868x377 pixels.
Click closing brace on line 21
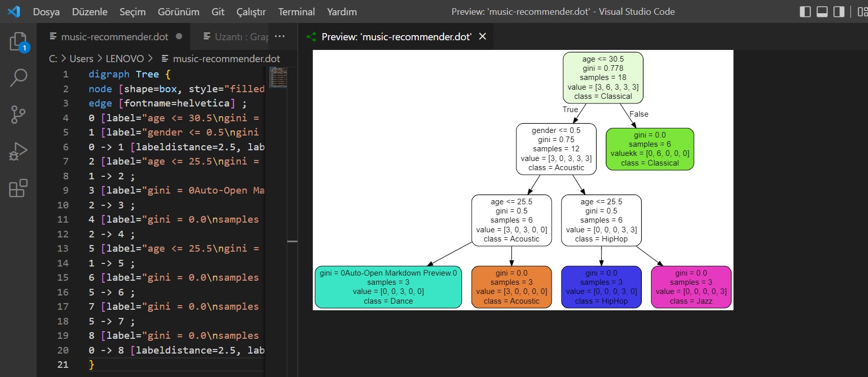point(92,365)
